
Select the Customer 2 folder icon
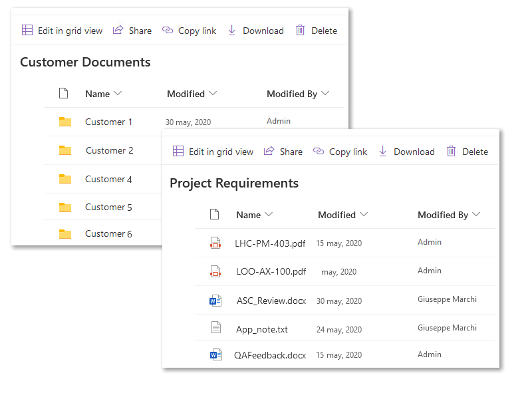(x=65, y=150)
